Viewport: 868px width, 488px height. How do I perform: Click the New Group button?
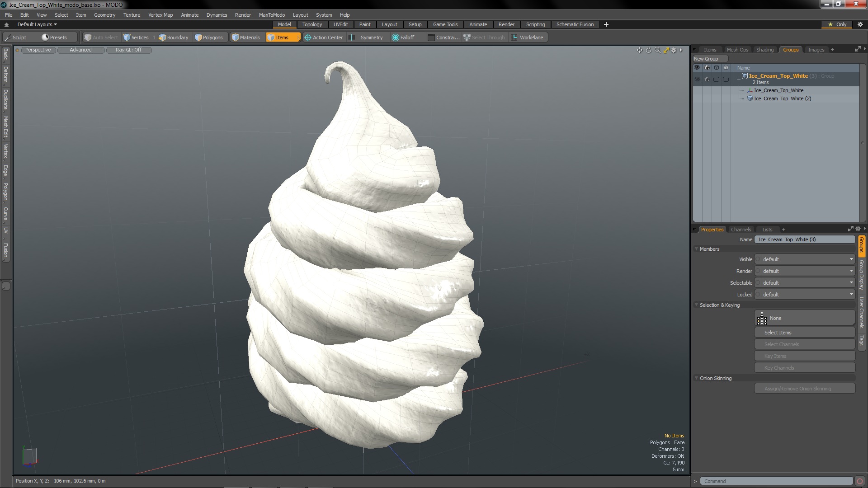tap(710, 59)
